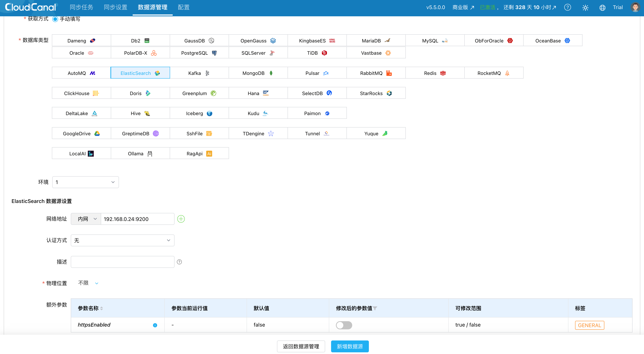Open the 环境 dropdown
This screenshot has height=354, width=644.
85,182
